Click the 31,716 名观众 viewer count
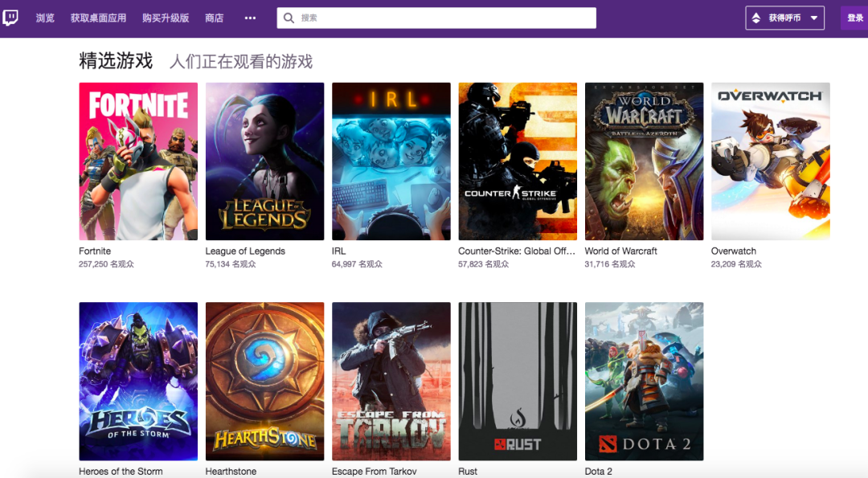The height and width of the screenshot is (478, 868). pos(610,264)
